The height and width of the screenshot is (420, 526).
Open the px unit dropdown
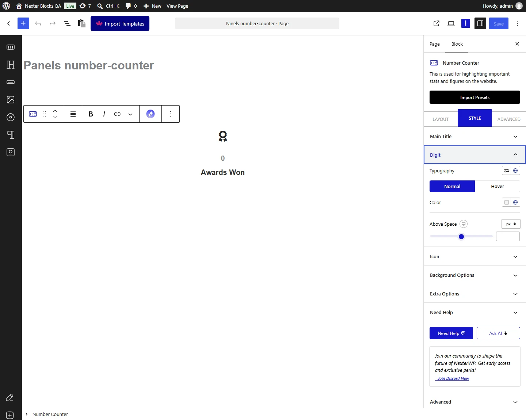tap(511, 224)
